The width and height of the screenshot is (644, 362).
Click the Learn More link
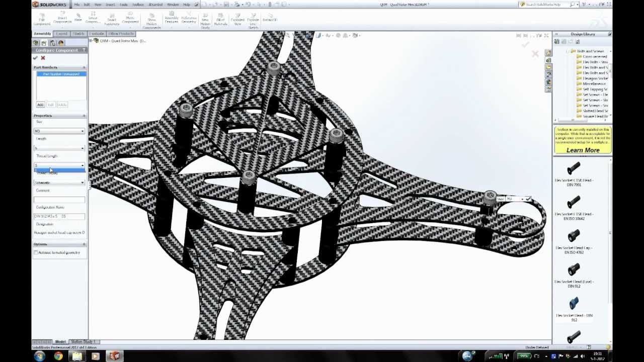583,150
